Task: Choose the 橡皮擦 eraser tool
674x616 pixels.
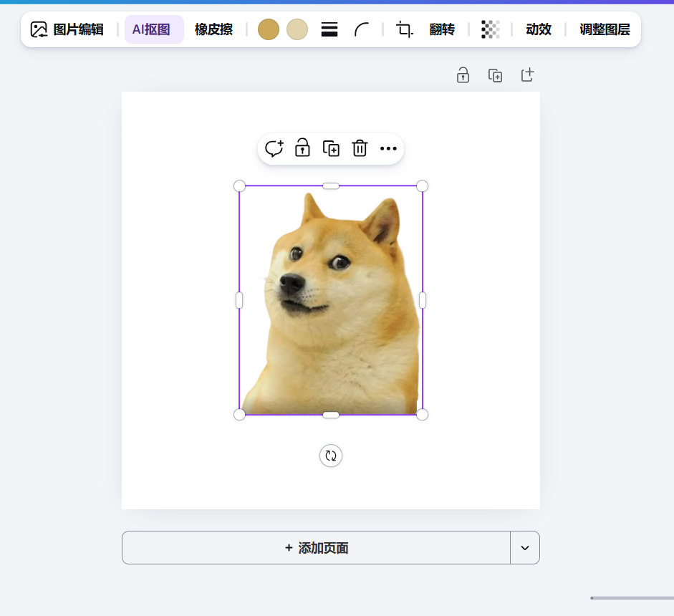Action: (x=213, y=29)
